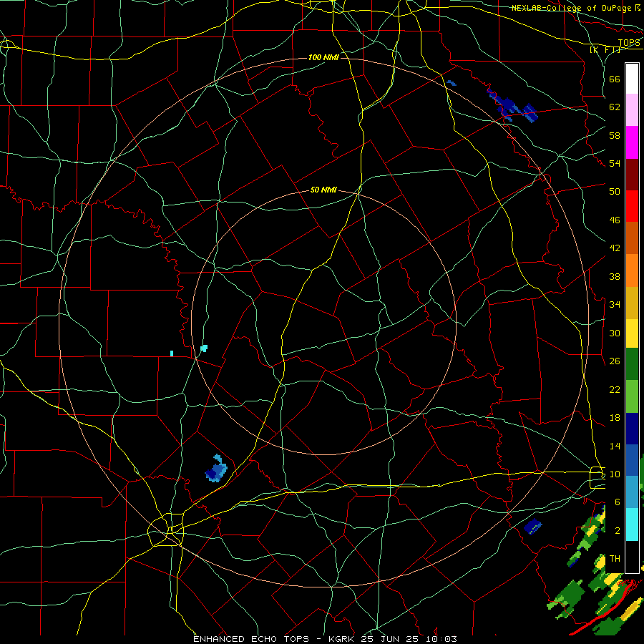Screen dimensions: 644x644
Task: Click the light blue 14 kft legend swatch
Action: 632,492
